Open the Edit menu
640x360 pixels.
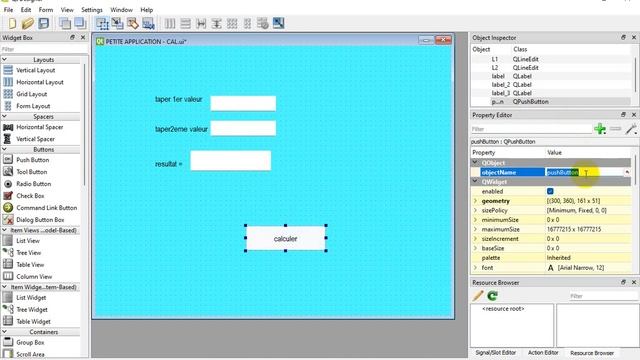(26, 9)
